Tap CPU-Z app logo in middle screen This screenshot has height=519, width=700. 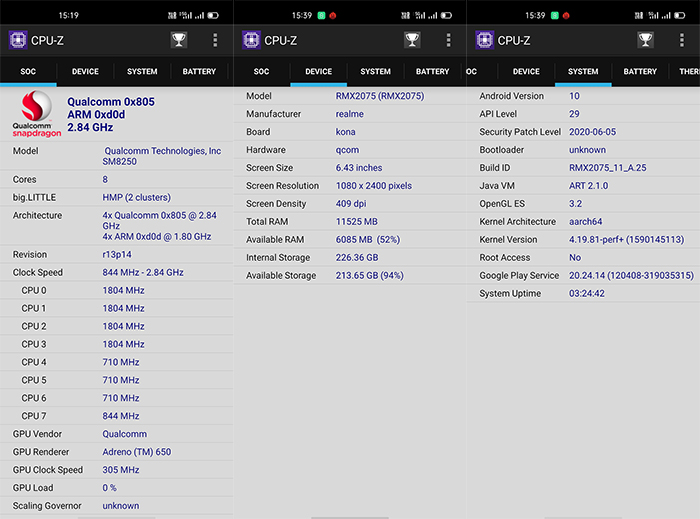click(x=251, y=40)
